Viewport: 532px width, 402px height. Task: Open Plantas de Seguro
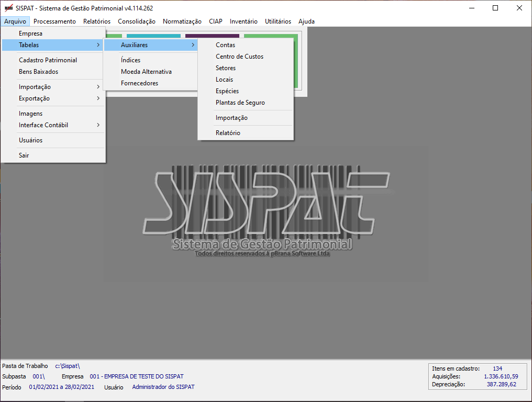240,103
